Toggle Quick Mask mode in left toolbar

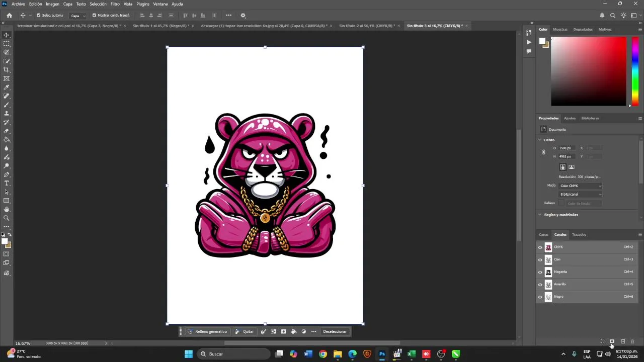tap(7, 254)
